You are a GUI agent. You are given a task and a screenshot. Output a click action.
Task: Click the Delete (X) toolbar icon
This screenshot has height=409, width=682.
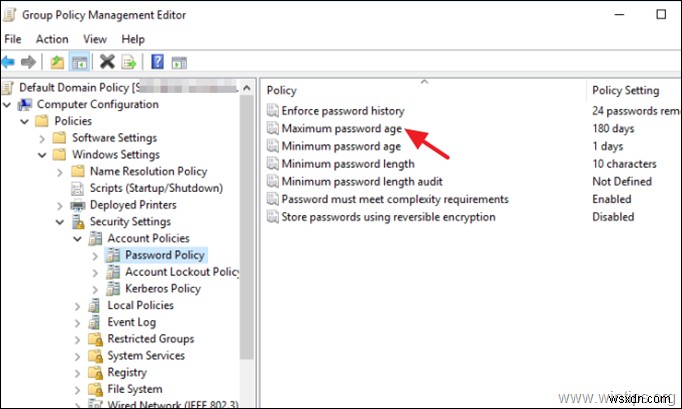pos(107,62)
